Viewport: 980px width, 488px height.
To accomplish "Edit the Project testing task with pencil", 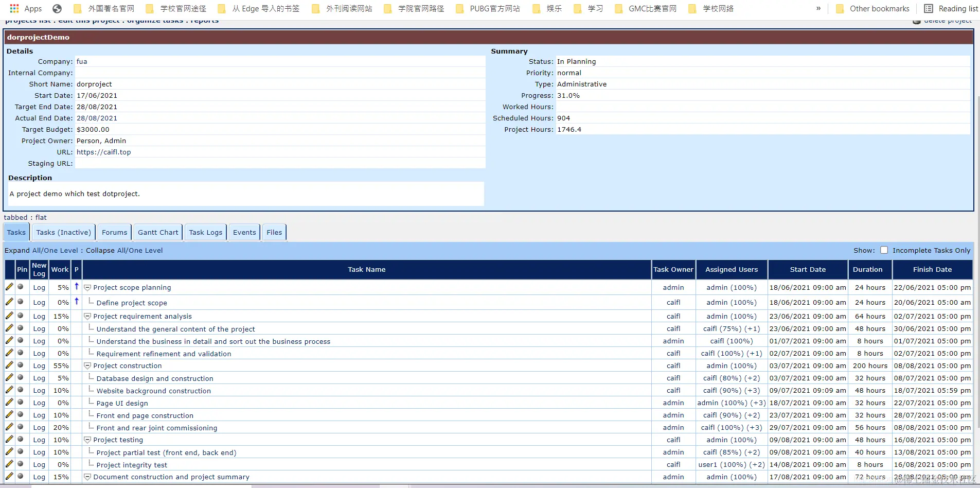I will 9,439.
